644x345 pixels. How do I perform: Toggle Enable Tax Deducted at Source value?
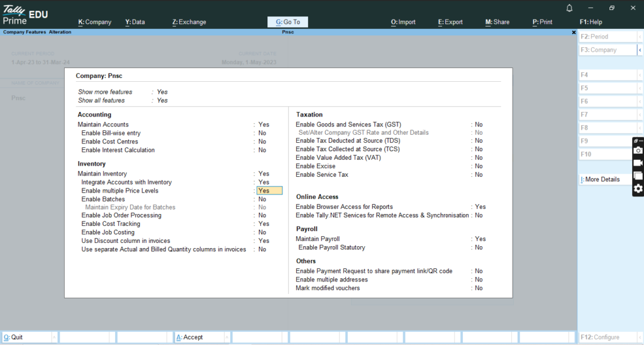[x=479, y=140]
